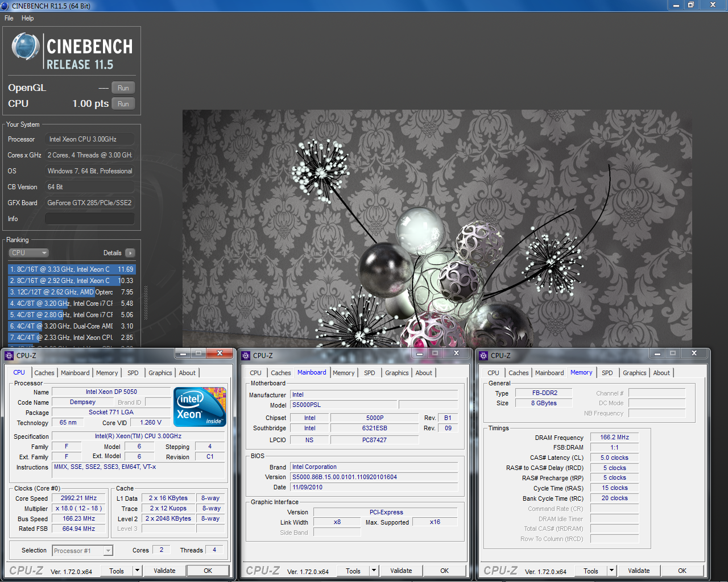Viewport: 728px width, 582px height.
Task: Select ranking row 4C/8T @ 2.80 GHz
Action: (72, 315)
